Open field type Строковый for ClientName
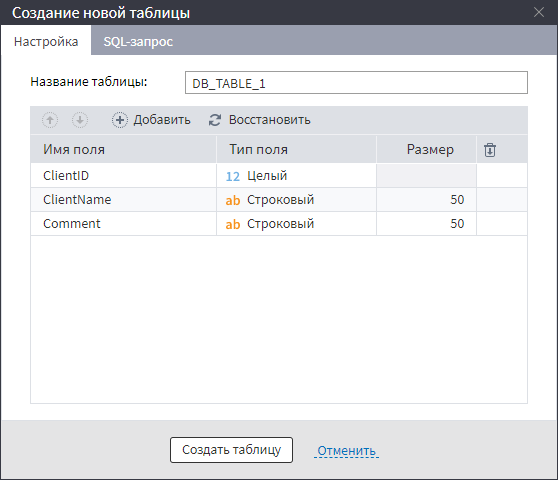Image resolution: width=558 pixels, height=480 pixels. 296,200
